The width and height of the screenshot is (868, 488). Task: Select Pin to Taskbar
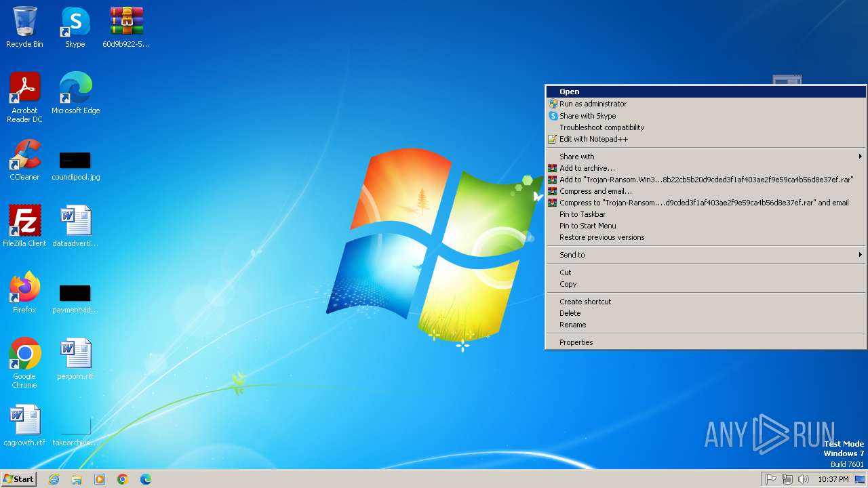coord(706,214)
